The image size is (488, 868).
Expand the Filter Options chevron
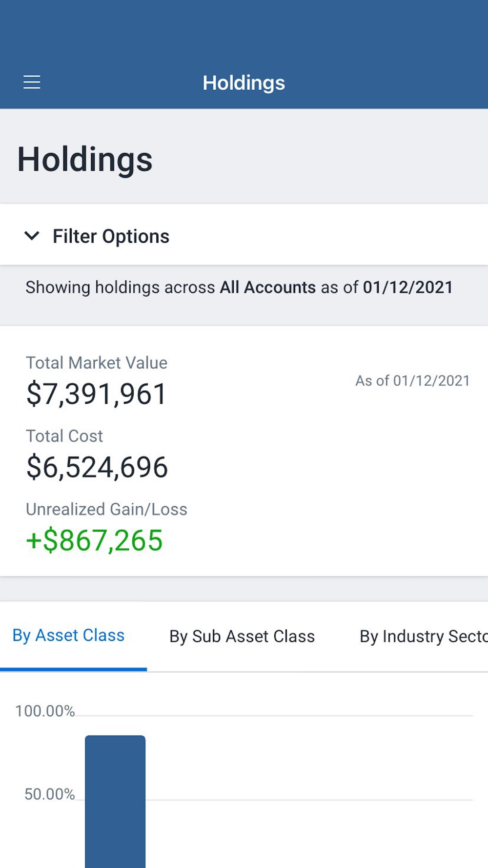point(32,236)
